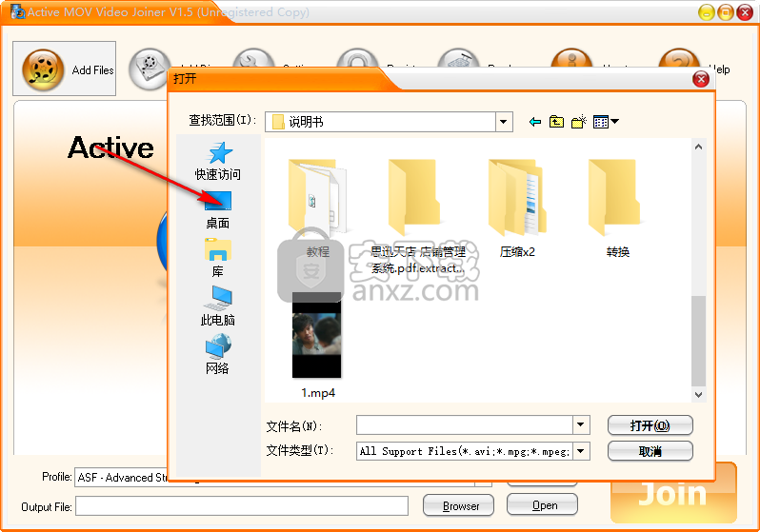Screen dimensions: 760x532
Task: Expand the 文件名 dropdown arrow
Action: click(581, 424)
